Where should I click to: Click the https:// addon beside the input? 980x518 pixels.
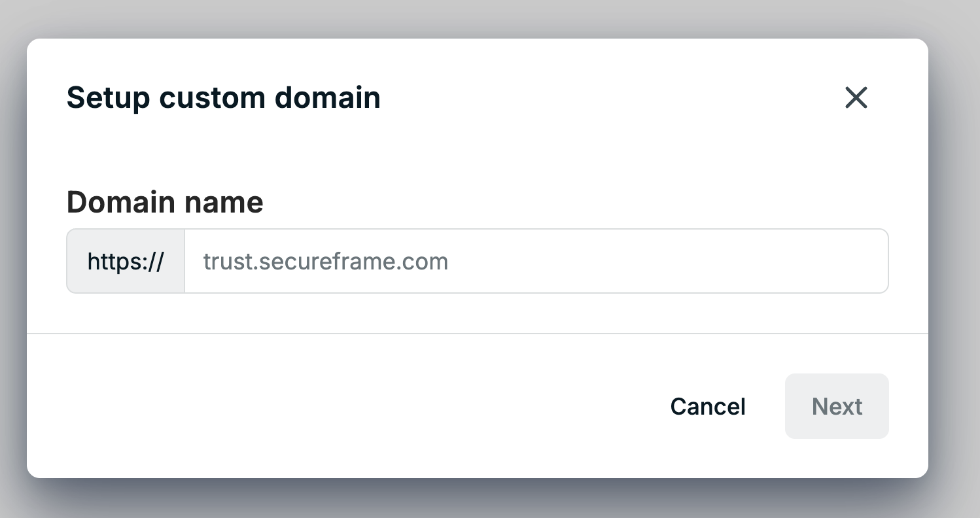(x=126, y=261)
